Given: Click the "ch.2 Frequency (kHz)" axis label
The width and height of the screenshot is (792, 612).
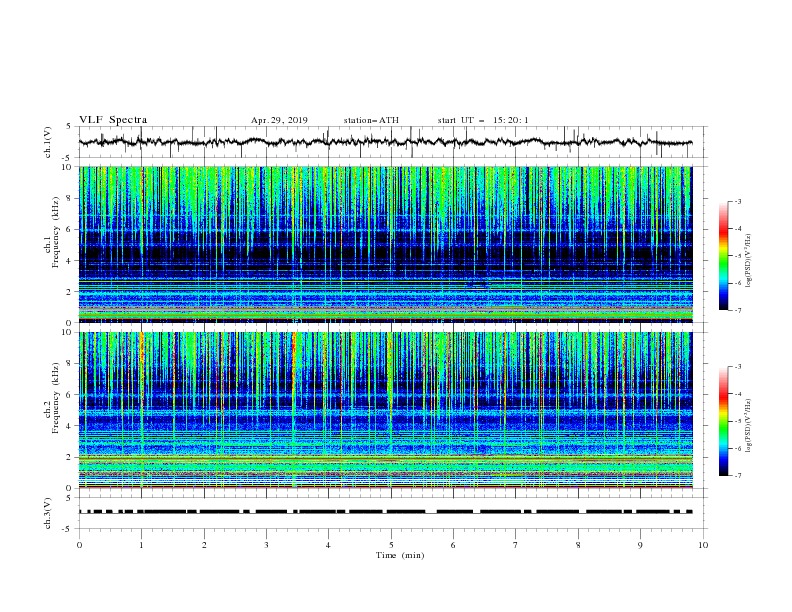Looking at the screenshot, I should click(x=52, y=397).
